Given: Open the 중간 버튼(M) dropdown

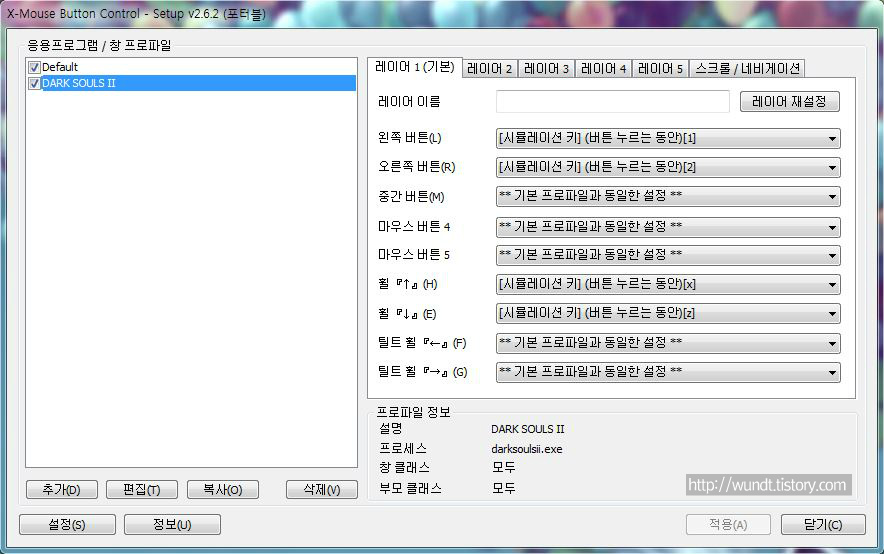Looking at the screenshot, I should [668, 196].
